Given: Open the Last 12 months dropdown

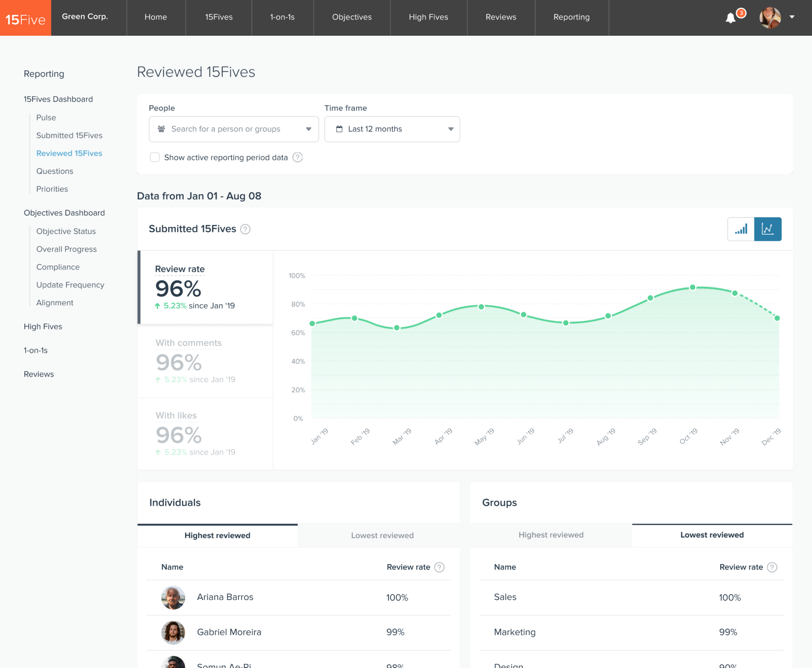Looking at the screenshot, I should (392, 129).
